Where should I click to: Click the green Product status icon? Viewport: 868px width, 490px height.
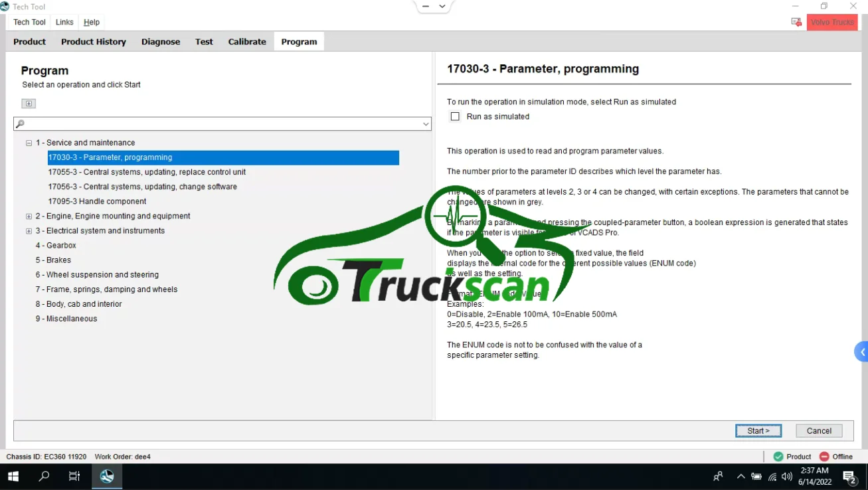pyautogui.click(x=778, y=457)
